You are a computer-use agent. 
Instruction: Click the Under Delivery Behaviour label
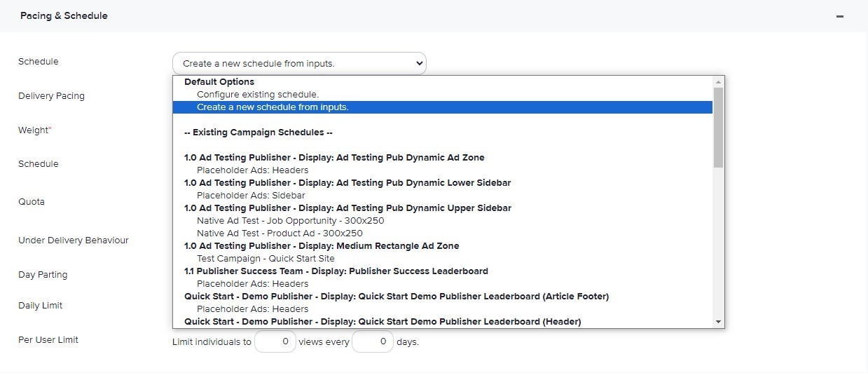(74, 240)
